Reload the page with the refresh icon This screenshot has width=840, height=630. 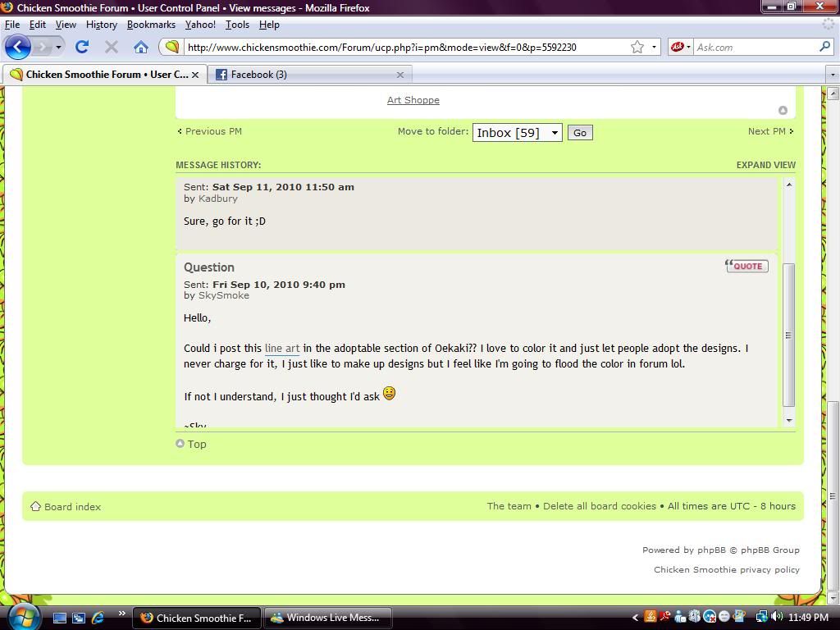pyautogui.click(x=82, y=47)
